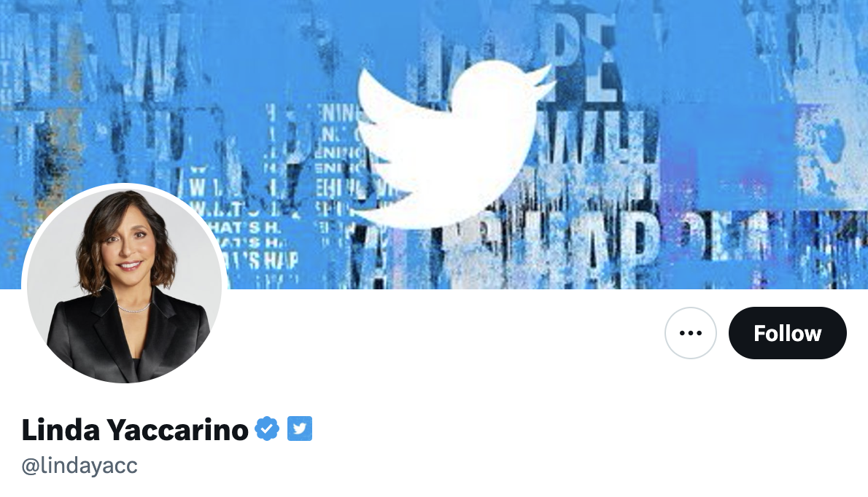Click the face in the profile avatar
The height and width of the screenshot is (497, 868).
tap(128, 243)
